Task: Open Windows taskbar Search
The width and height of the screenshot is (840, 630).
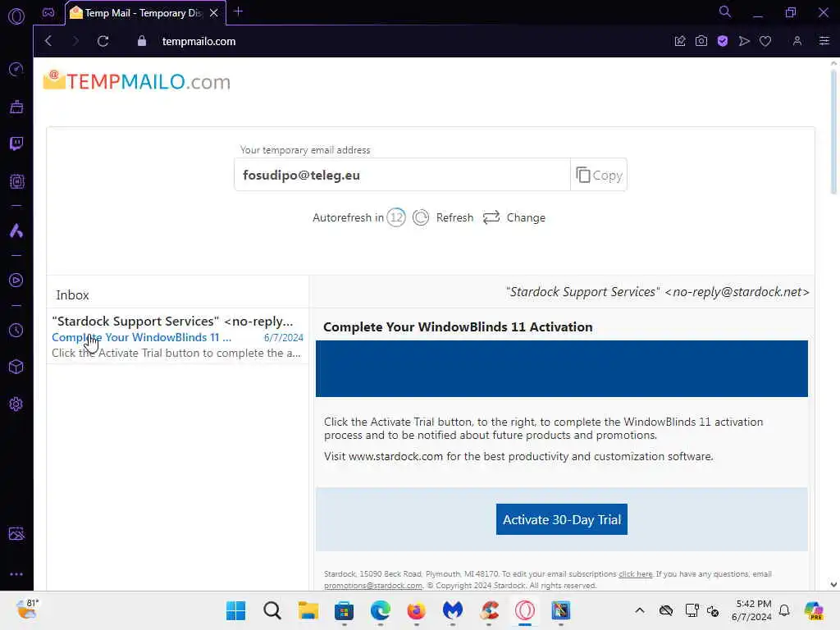Action: 272,610
